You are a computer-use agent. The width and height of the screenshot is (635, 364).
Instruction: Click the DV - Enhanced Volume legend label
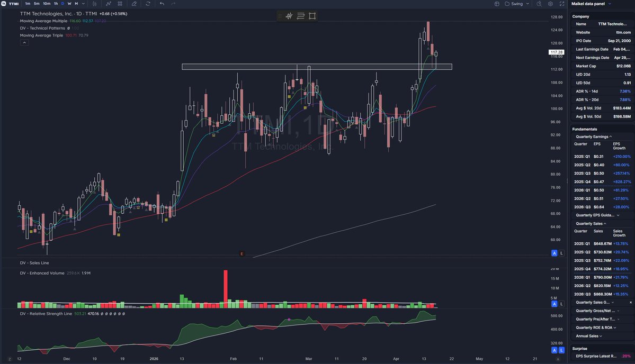(x=42, y=274)
